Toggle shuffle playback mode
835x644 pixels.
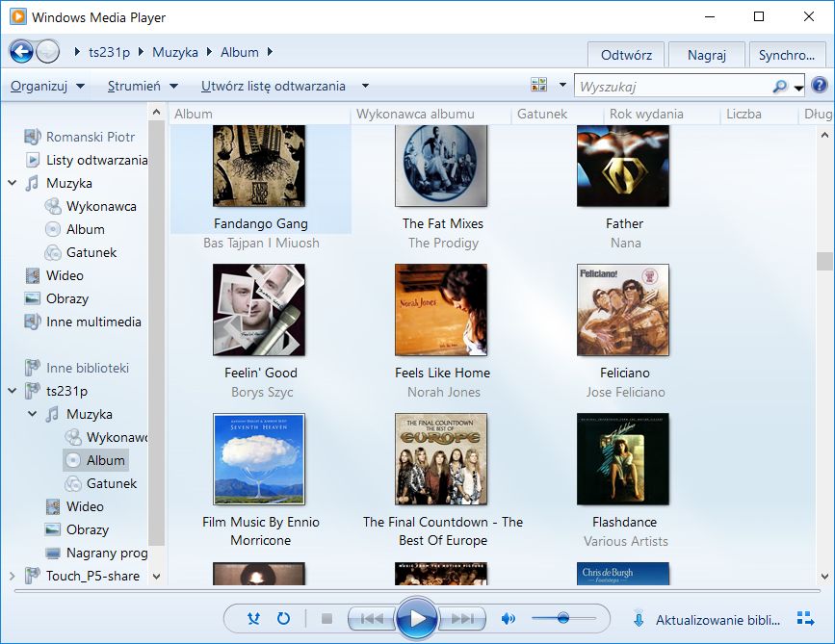(254, 618)
